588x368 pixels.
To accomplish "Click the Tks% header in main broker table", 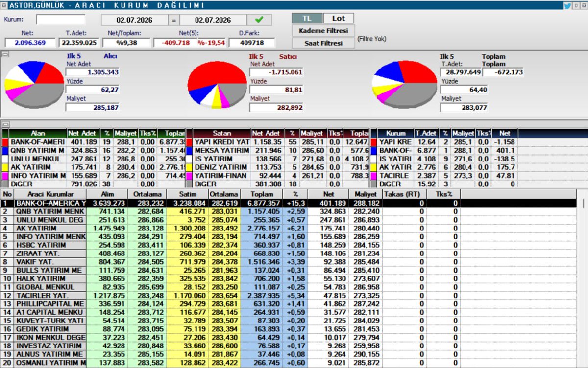I will 443,194.
